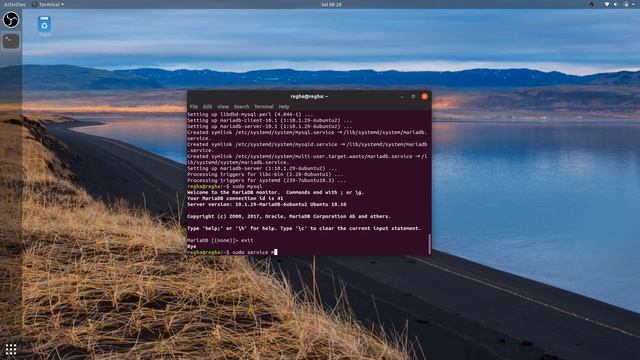Click the OBS tray indicator in top bar
Screen dimensions: 640x360
point(591,4)
